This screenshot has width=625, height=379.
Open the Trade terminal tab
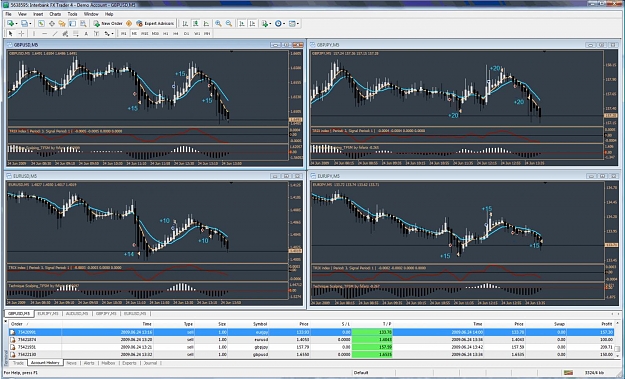click(18, 363)
